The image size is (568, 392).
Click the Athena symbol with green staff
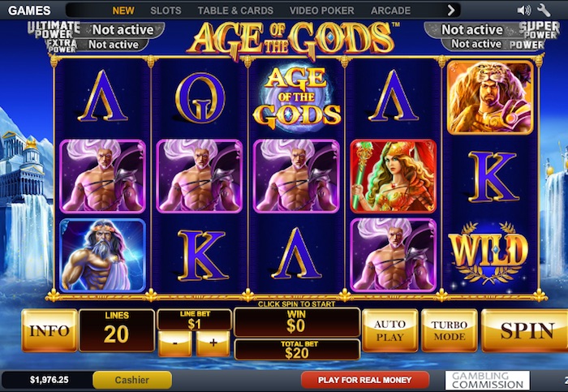(394, 176)
